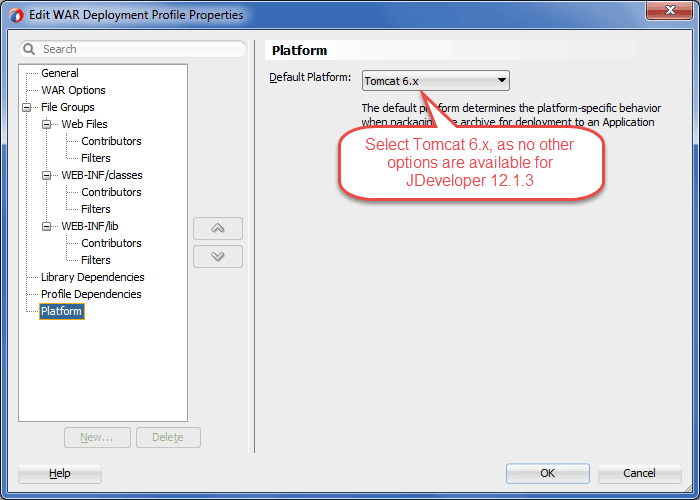Open Filters under WEB-INF/lib

click(x=96, y=260)
